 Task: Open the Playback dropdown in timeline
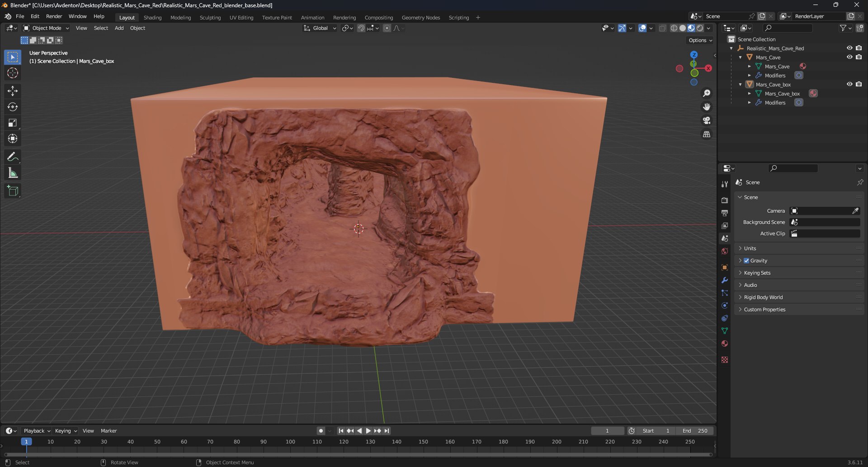37,431
